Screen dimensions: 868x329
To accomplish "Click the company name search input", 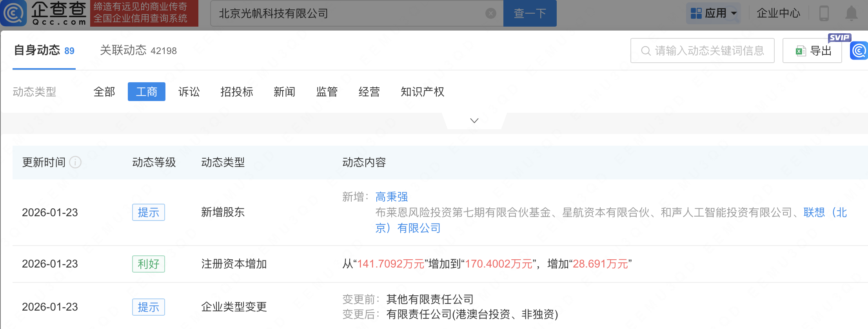I will click(349, 13).
